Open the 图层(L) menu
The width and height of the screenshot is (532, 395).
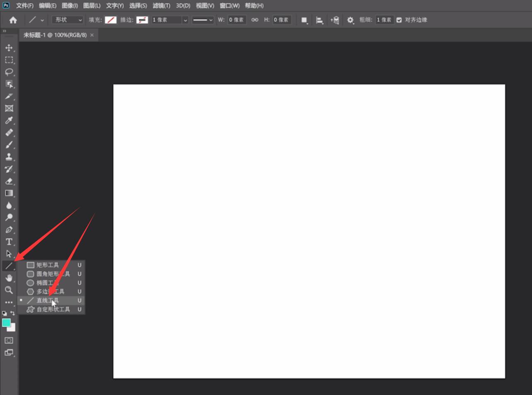92,5
